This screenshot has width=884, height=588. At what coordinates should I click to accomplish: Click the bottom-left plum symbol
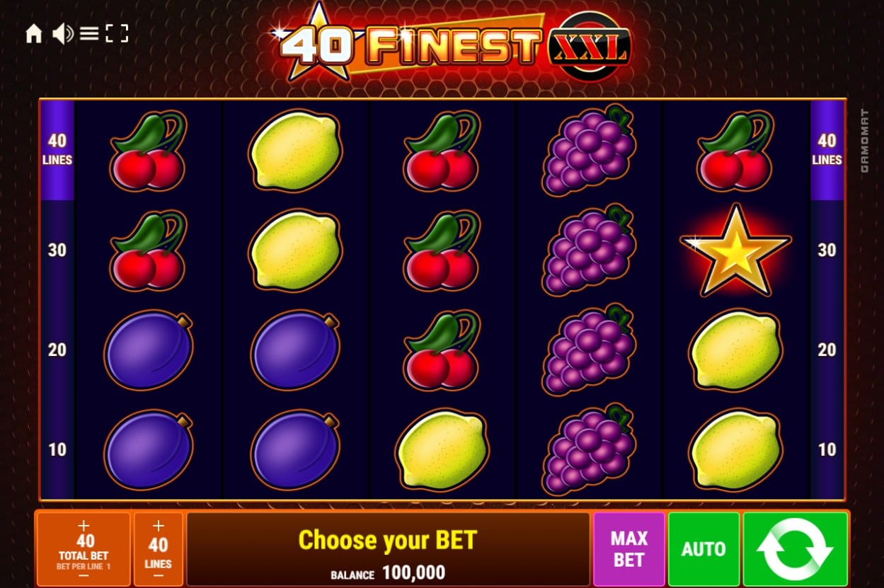pyautogui.click(x=148, y=450)
